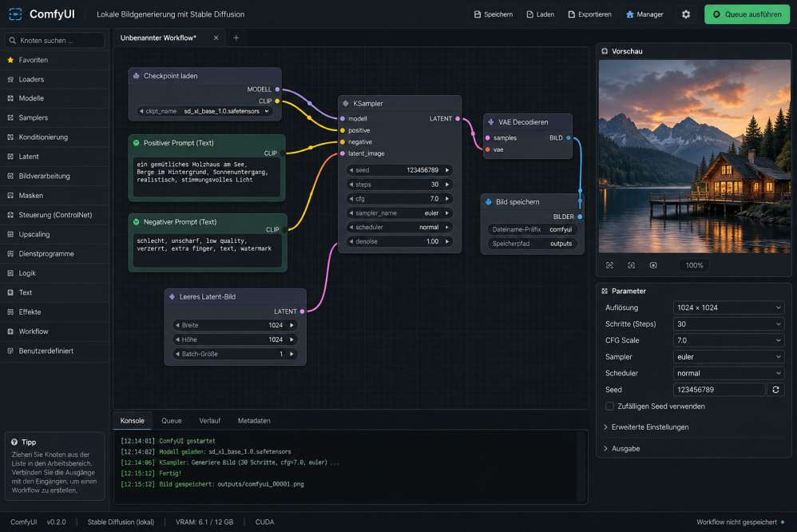Open the Effekte category
The height and width of the screenshot is (532, 797).
click(55, 312)
